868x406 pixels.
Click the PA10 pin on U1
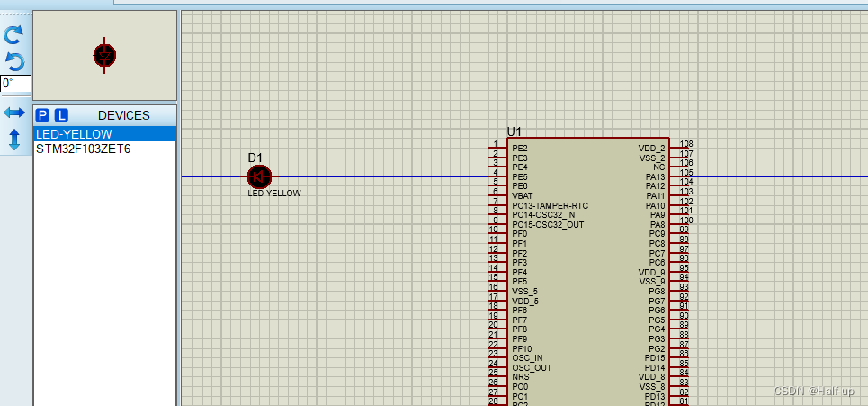click(x=656, y=205)
